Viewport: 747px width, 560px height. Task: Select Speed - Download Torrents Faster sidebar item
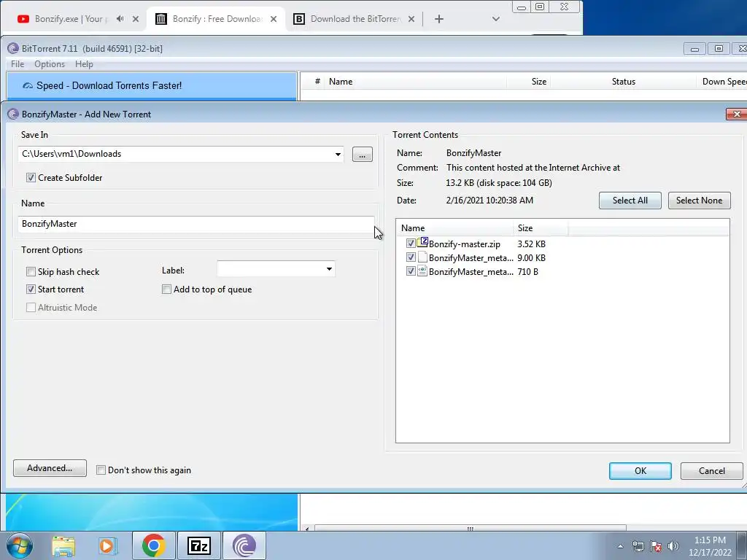[152, 86]
